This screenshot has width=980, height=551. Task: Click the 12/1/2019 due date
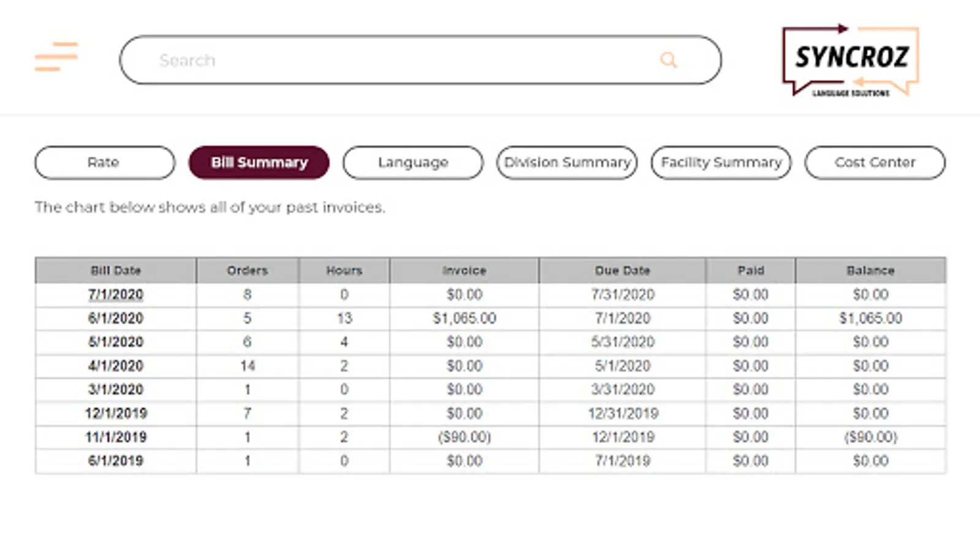[622, 437]
